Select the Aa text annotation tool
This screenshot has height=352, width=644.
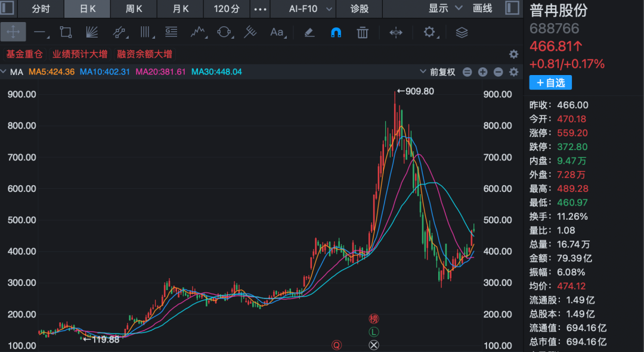coord(277,32)
